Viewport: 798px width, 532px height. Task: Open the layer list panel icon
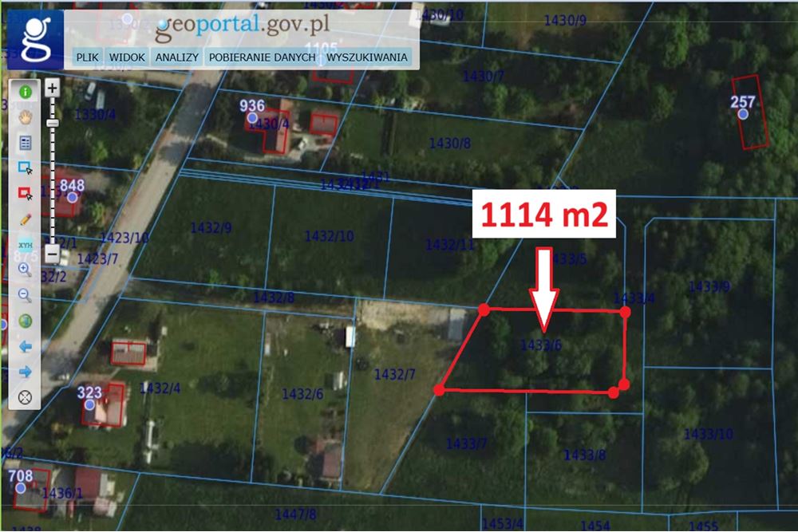25,143
